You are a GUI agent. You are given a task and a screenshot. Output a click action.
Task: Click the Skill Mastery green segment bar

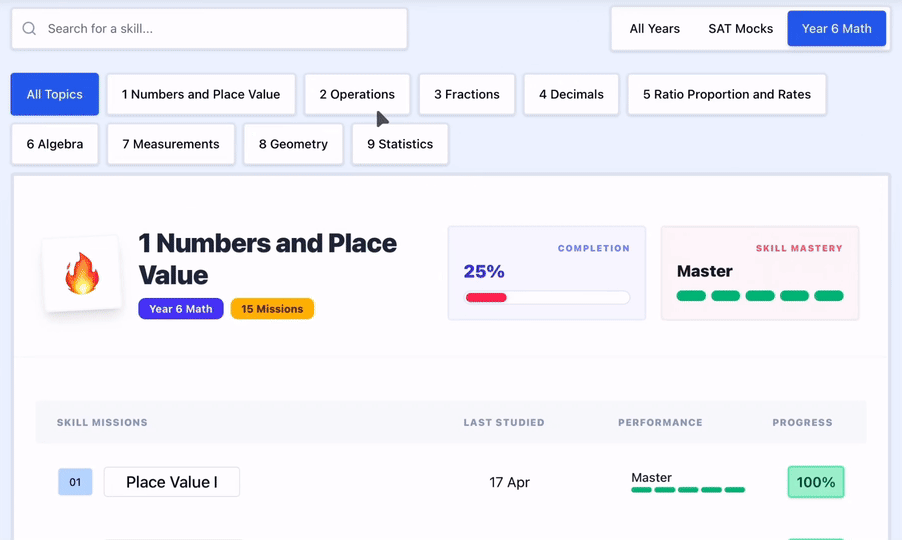(x=760, y=296)
